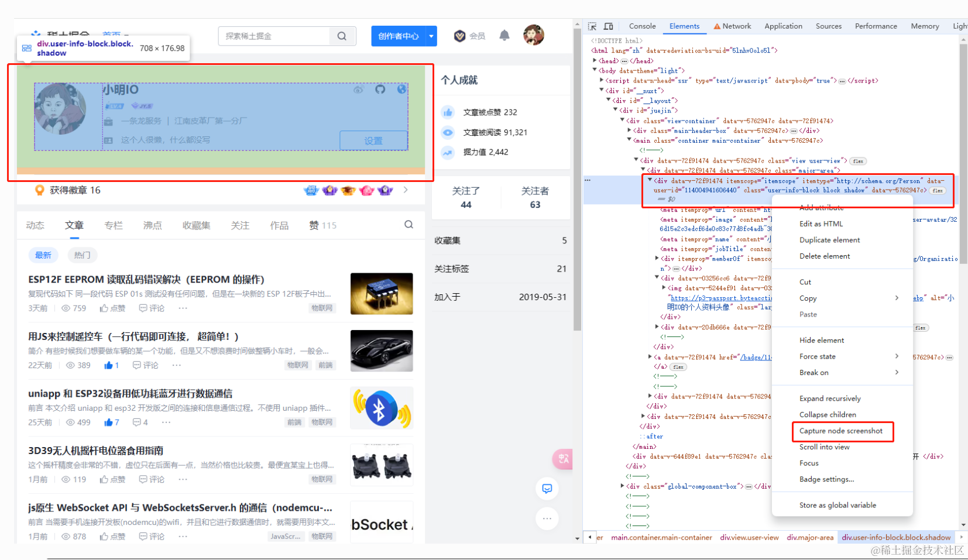Click the 关注了 44 count
The height and width of the screenshot is (560, 968).
466,198
